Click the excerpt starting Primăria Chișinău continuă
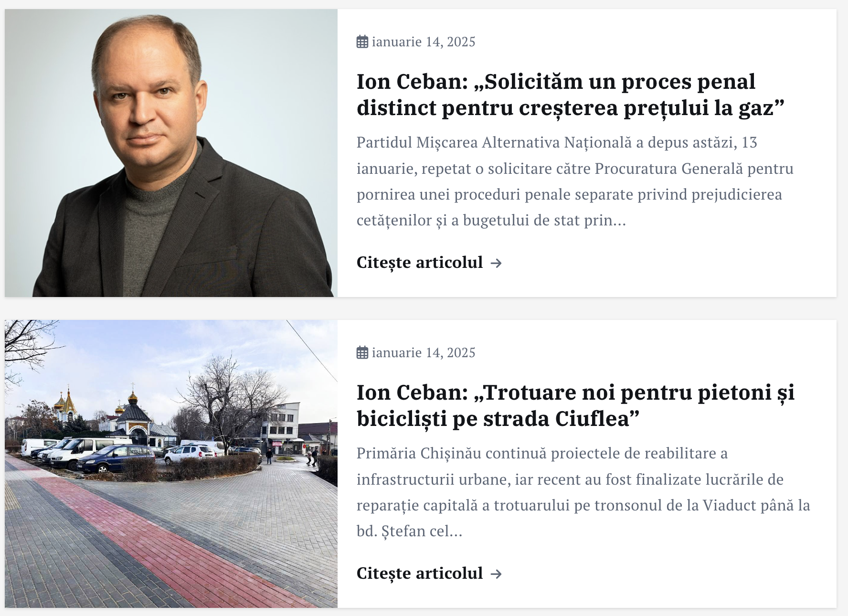Image resolution: width=848 pixels, height=616 pixels. tap(583, 492)
